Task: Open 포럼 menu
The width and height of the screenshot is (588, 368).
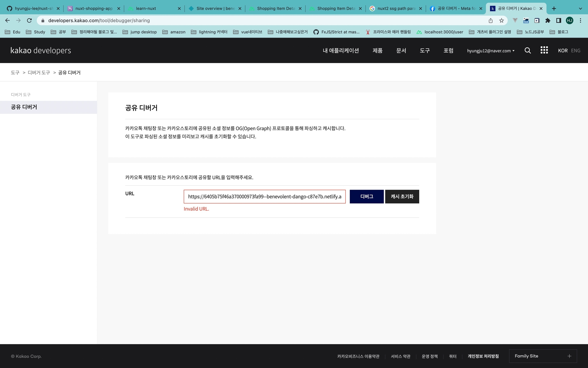Action: (x=448, y=50)
